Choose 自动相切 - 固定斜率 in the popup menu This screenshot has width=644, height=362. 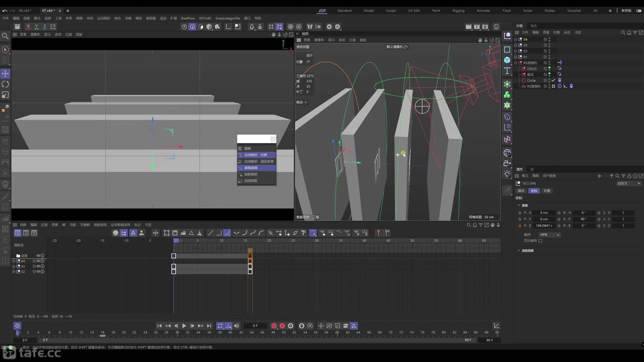[257, 161]
